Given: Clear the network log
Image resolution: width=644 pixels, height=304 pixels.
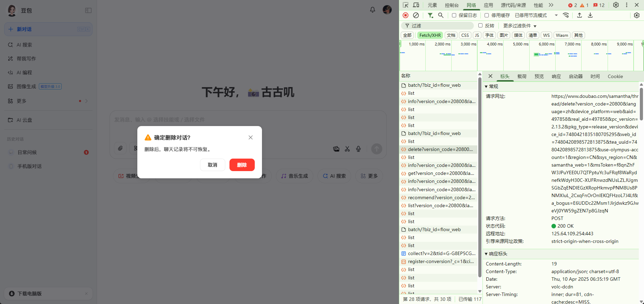Looking at the screenshot, I should (416, 15).
